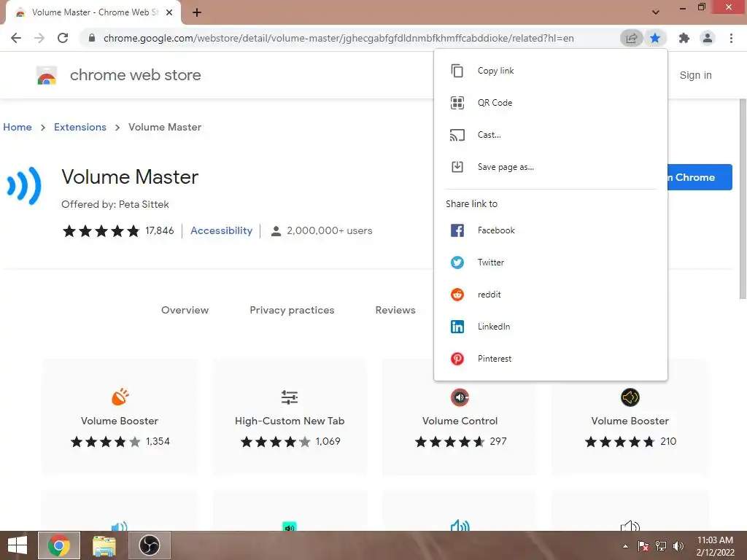Choose Save page as... option

pos(550,167)
